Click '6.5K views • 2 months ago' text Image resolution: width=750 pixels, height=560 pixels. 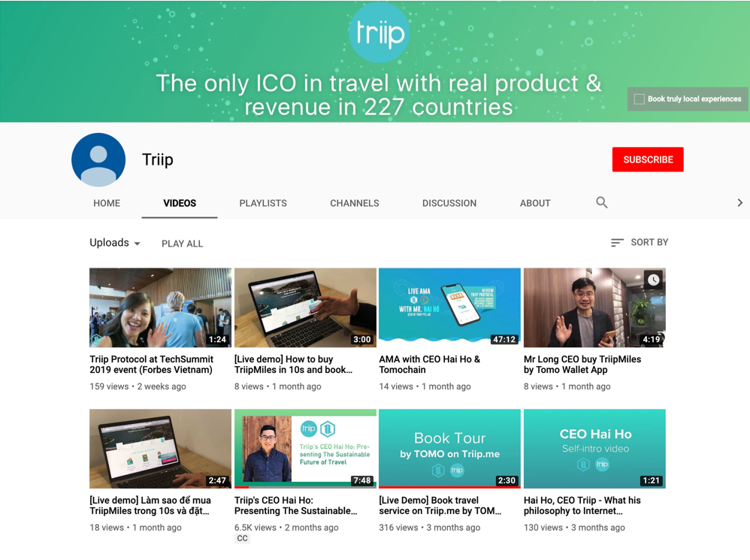pos(286,528)
